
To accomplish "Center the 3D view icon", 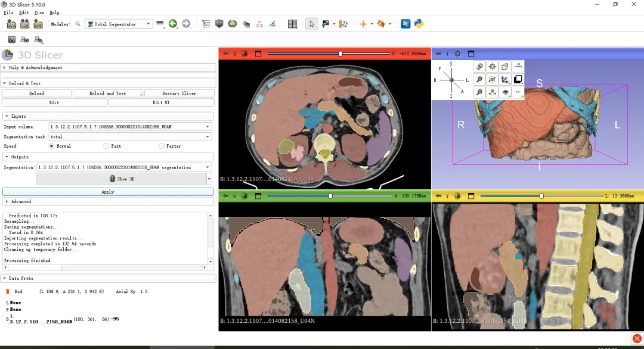I will coord(457,54).
